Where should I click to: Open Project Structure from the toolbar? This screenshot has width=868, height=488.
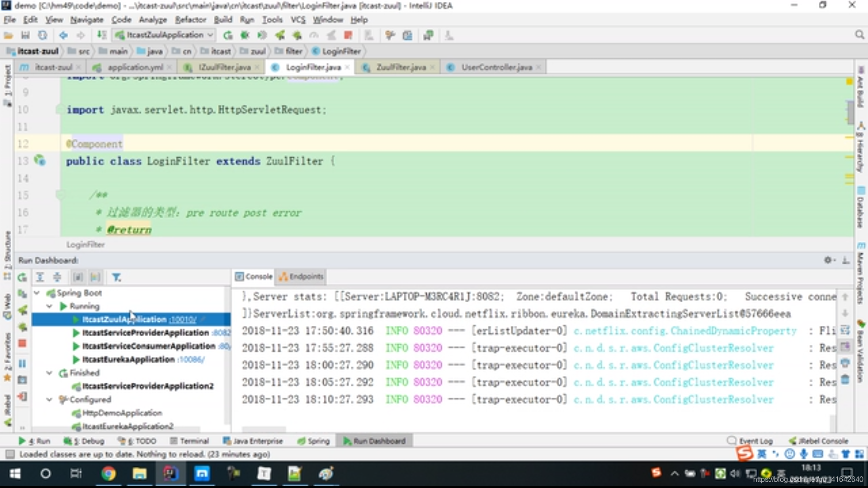407,35
